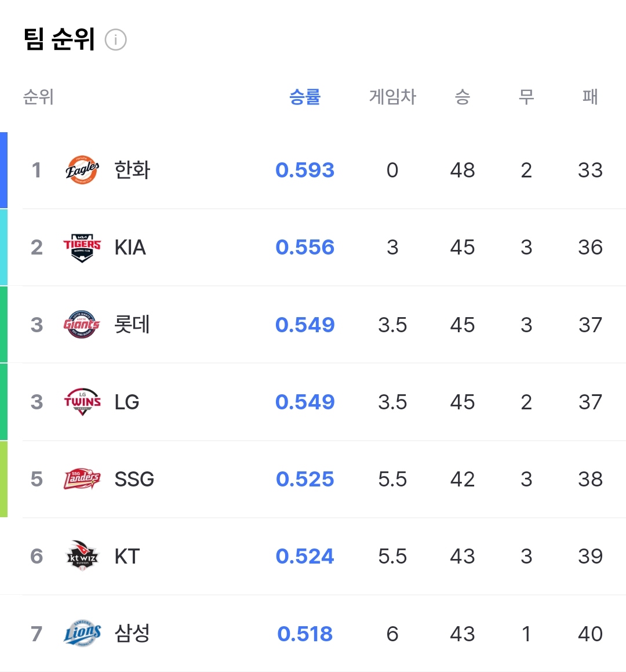This screenshot has width=626, height=672.
Task: Select the KT Wiz team logo
Action: 82,556
